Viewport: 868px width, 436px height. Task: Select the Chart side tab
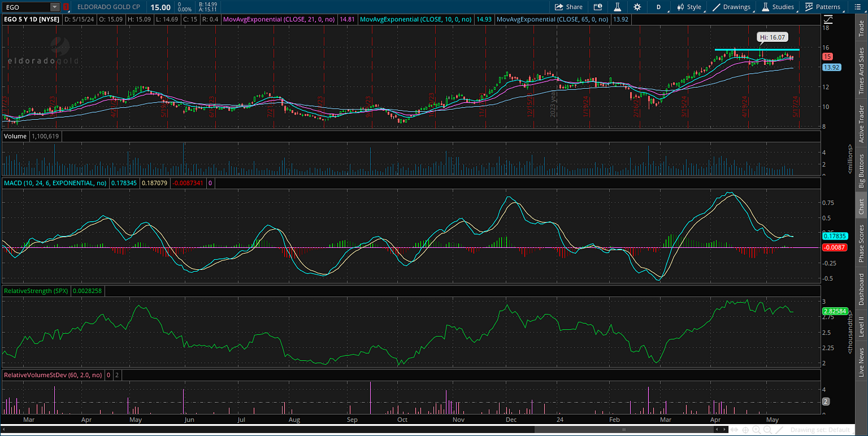tap(861, 206)
